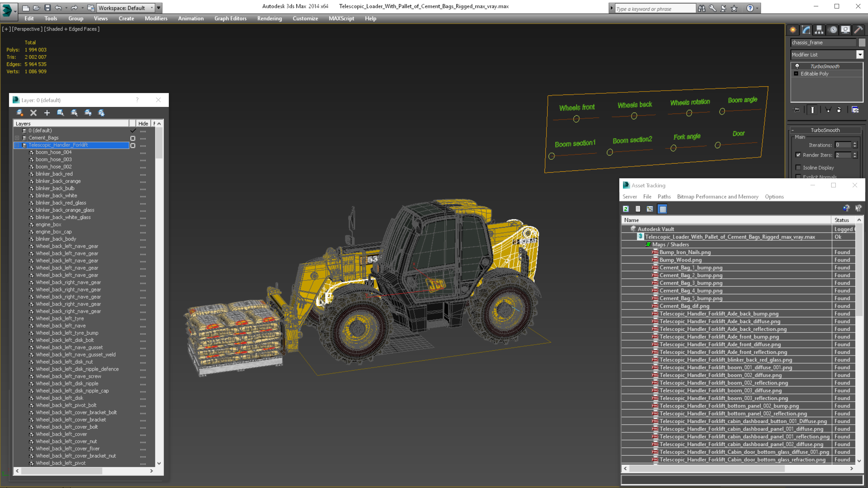Toggle Hide column for 0 (default) layer
The image size is (868, 488).
(x=143, y=131)
